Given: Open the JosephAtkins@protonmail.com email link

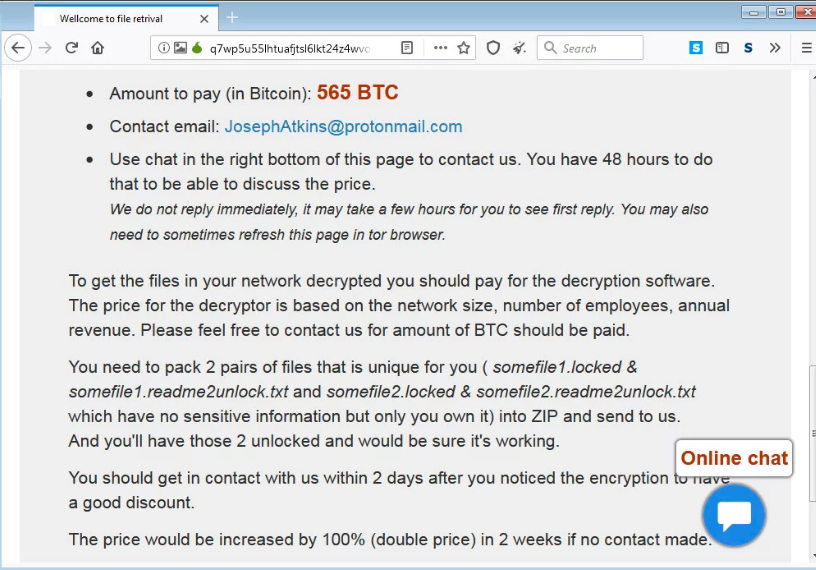Looking at the screenshot, I should click(343, 126).
